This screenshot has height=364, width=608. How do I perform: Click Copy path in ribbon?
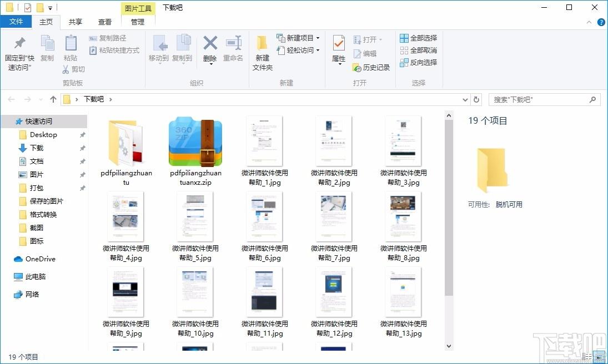tap(108, 38)
